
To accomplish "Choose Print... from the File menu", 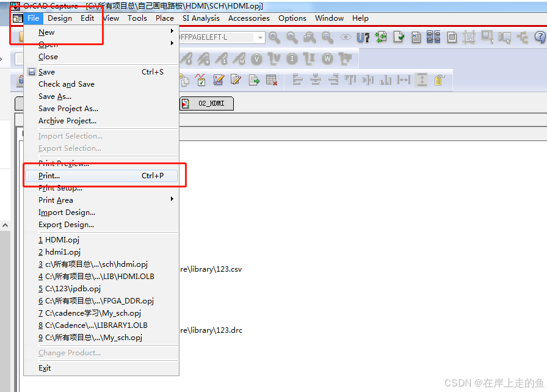I will [101, 176].
